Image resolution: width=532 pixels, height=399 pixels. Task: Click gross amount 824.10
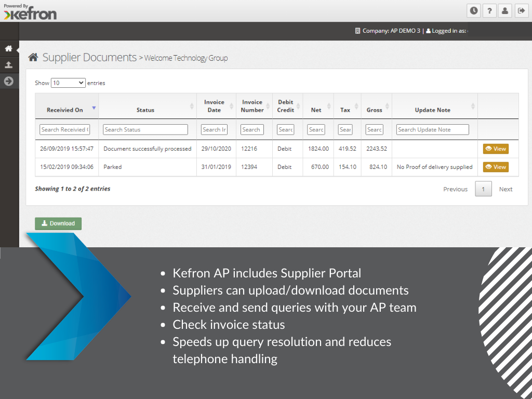click(378, 167)
